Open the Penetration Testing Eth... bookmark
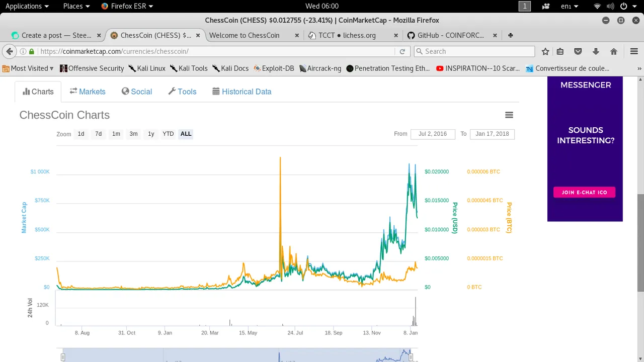644x362 pixels. [x=388, y=68]
